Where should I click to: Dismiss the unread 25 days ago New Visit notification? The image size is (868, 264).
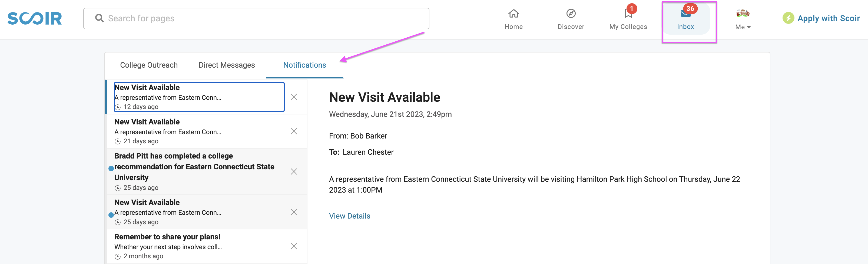pyautogui.click(x=294, y=212)
